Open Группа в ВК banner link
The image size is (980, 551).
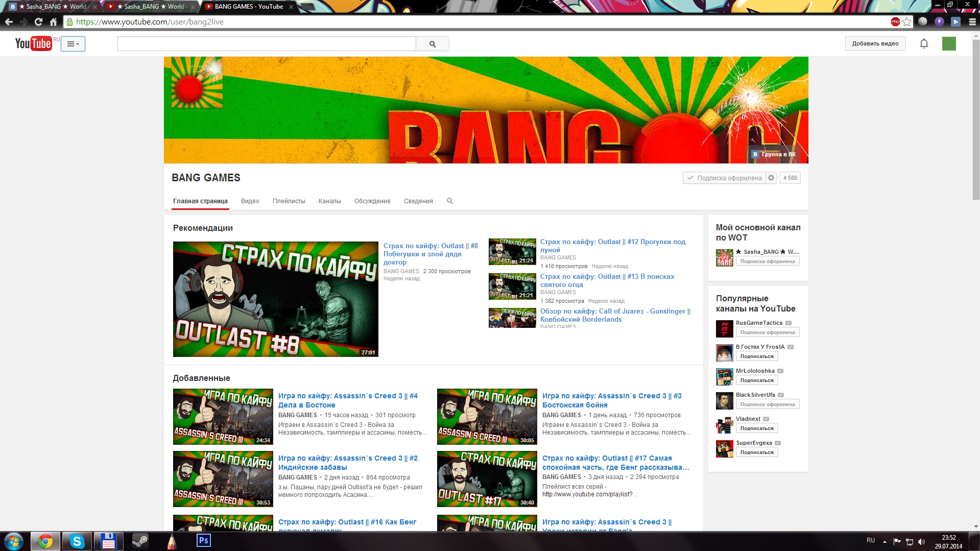click(x=774, y=154)
